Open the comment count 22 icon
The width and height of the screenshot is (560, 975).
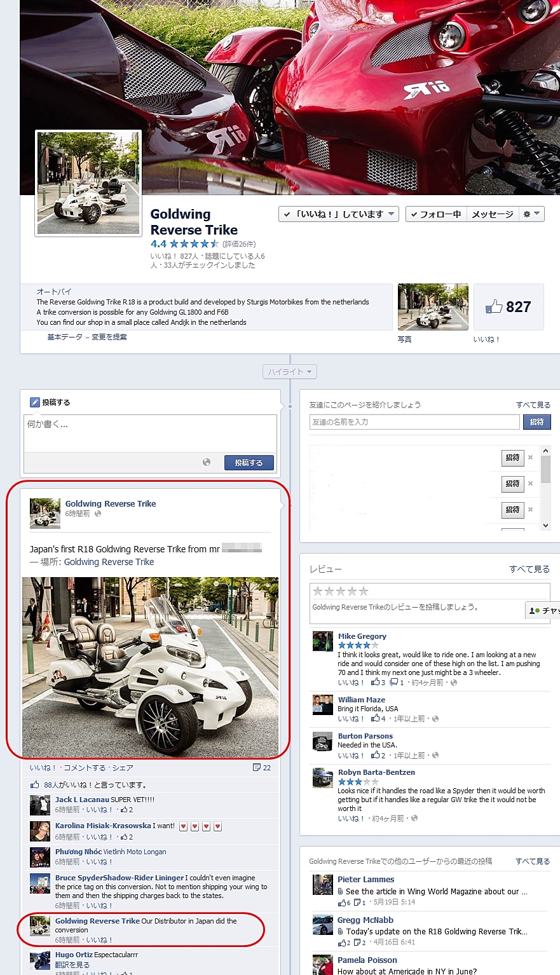click(x=262, y=768)
